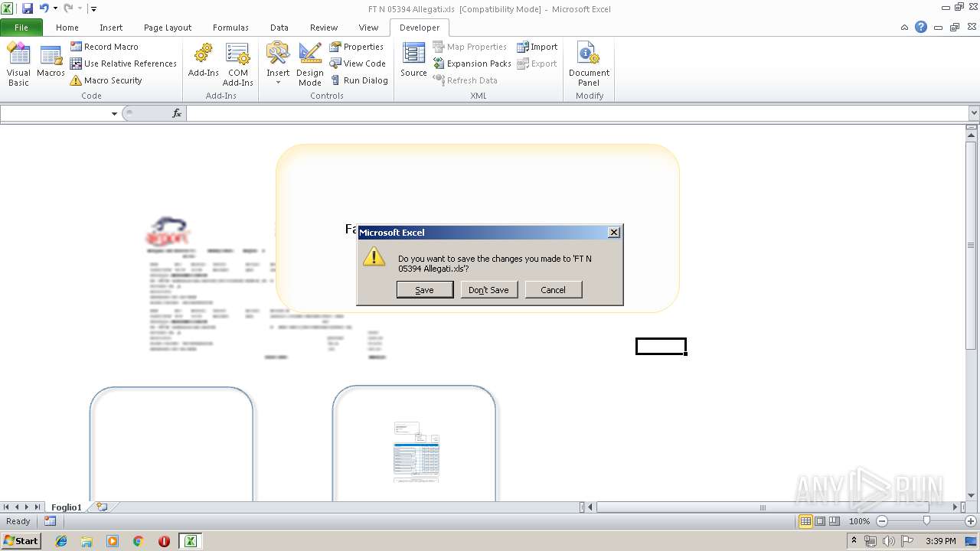Zoom in with the plus button
Viewport: 980px width, 551px height.
point(971,521)
